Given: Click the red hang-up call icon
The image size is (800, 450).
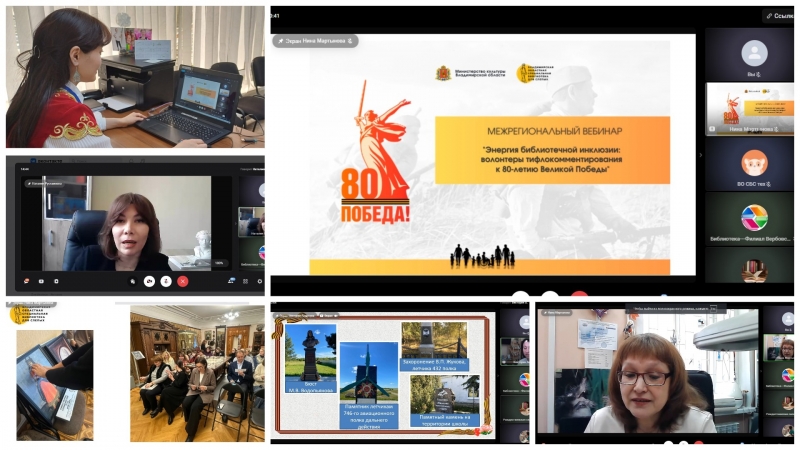Looking at the screenshot, I should pyautogui.click(x=182, y=281).
